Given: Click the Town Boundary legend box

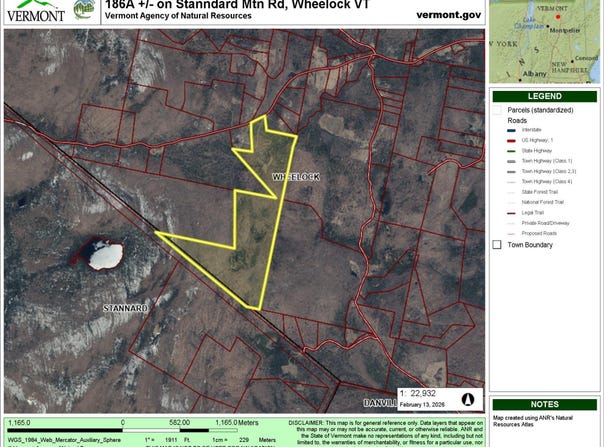Looking at the screenshot, I should pyautogui.click(x=497, y=245).
